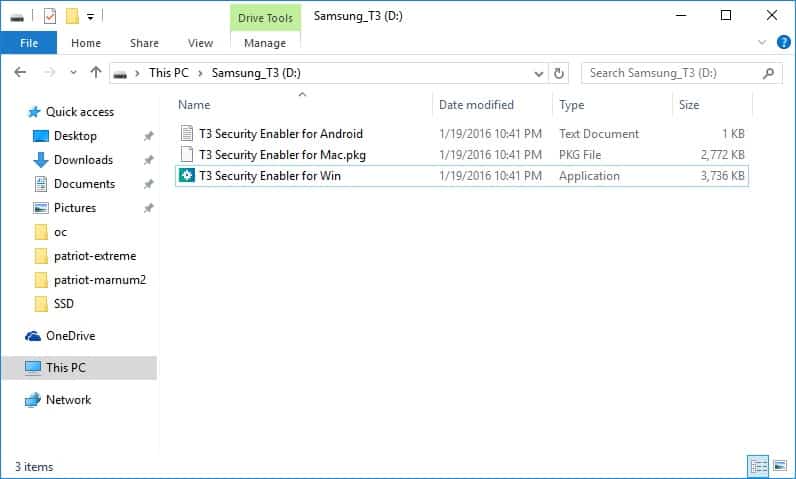
Task: Select T3 Security Enabler for Android file
Action: [281, 134]
